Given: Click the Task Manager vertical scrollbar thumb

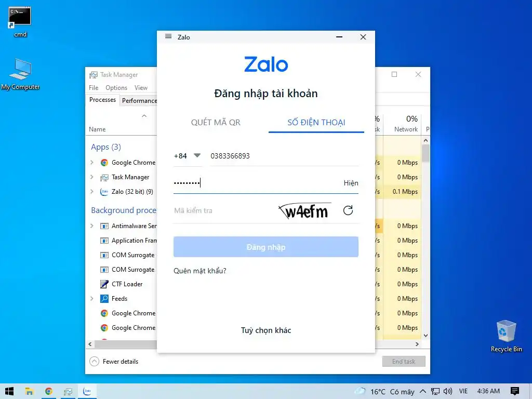Looking at the screenshot, I should (426, 153).
